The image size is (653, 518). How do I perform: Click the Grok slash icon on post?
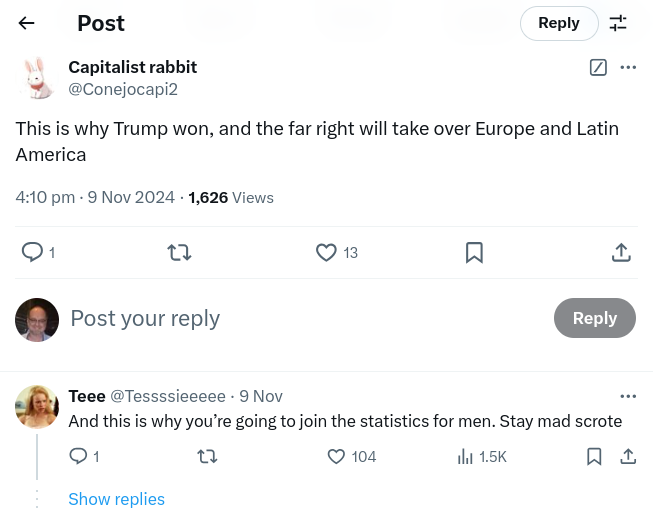[598, 68]
